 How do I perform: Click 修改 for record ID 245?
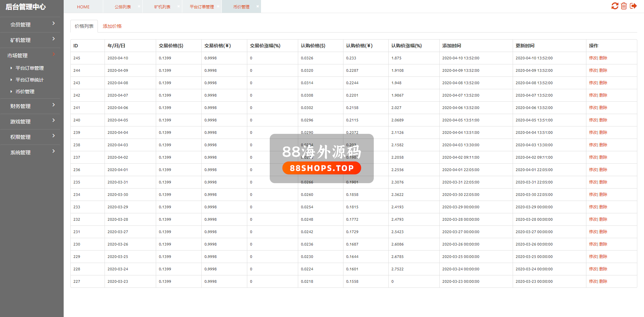pyautogui.click(x=593, y=58)
